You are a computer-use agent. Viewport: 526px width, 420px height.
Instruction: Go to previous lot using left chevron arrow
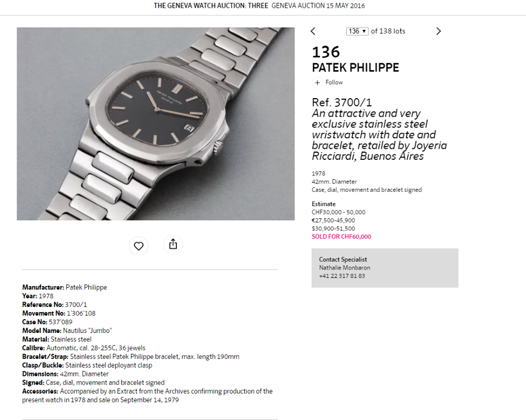(313, 31)
